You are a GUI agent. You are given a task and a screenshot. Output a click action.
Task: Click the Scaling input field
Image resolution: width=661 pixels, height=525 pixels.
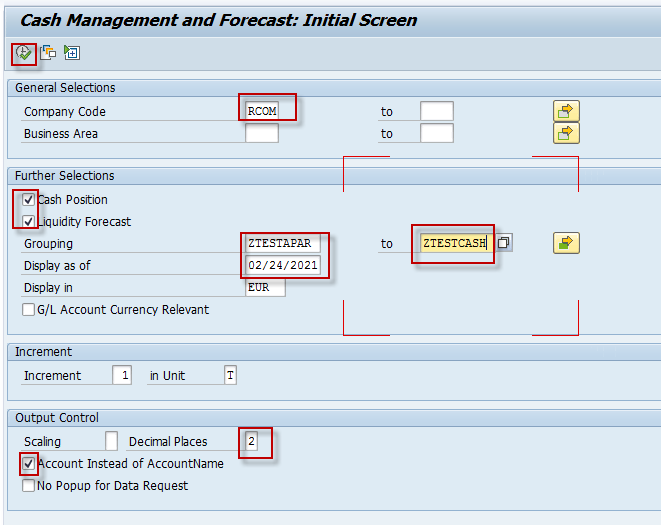coord(111,441)
